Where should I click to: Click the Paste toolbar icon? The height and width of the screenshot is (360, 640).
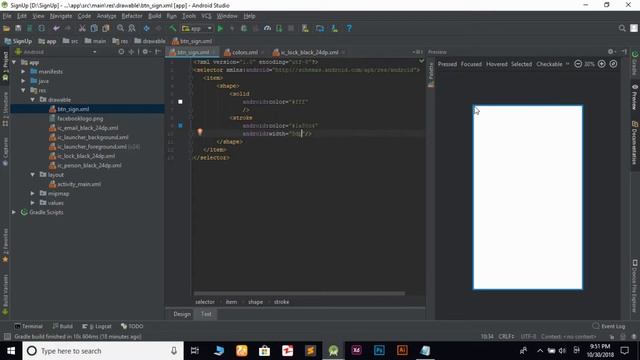pyautogui.click(x=106, y=29)
